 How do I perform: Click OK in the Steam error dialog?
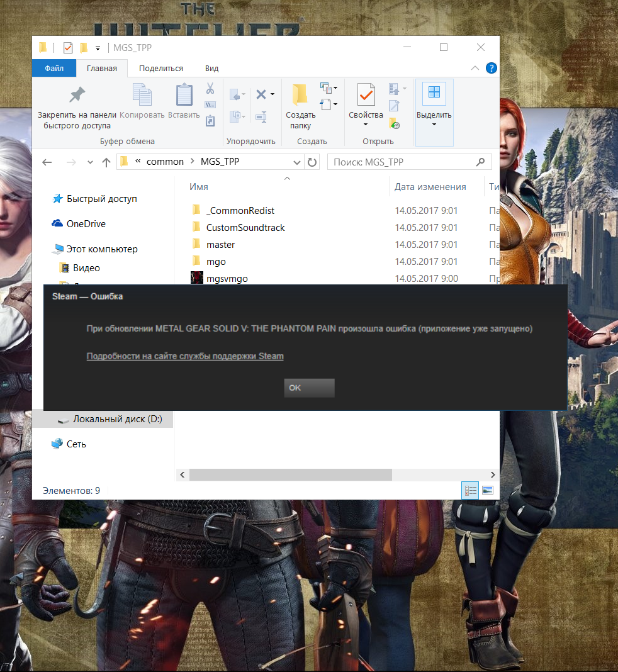[x=309, y=388]
